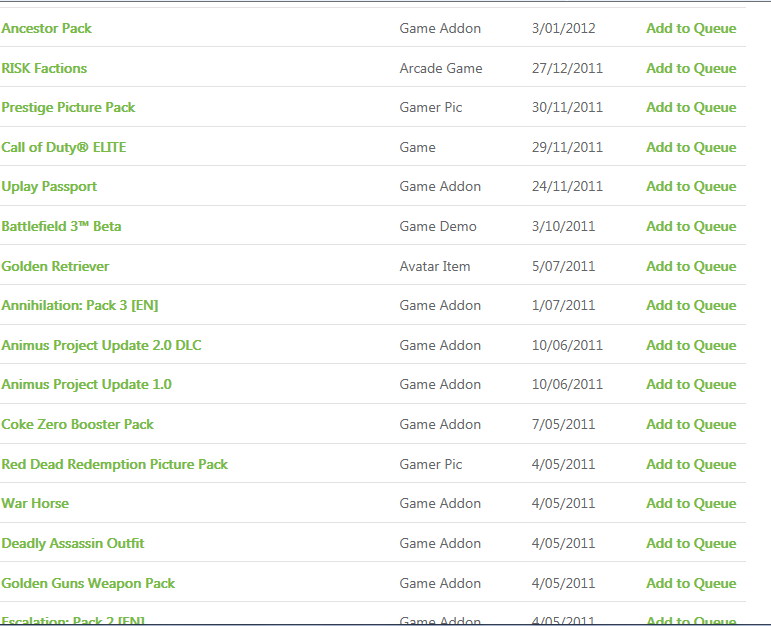Add Deadly Assassin Outfit to queue

(691, 543)
